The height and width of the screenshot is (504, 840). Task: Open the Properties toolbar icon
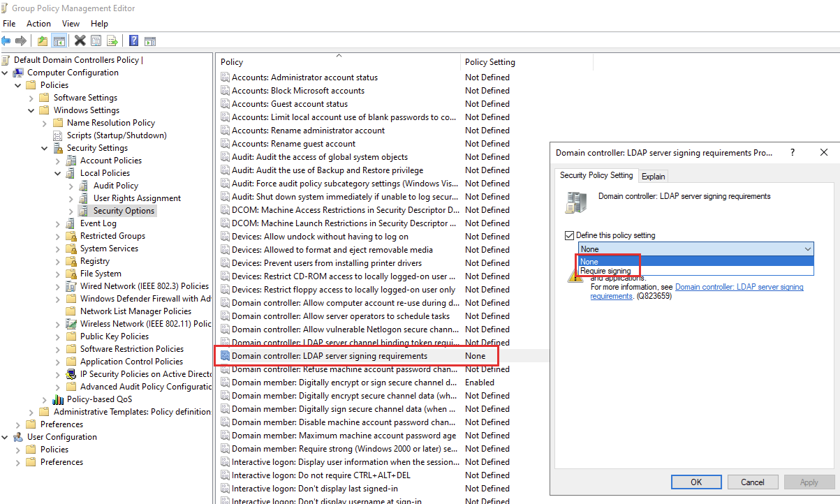coord(96,40)
